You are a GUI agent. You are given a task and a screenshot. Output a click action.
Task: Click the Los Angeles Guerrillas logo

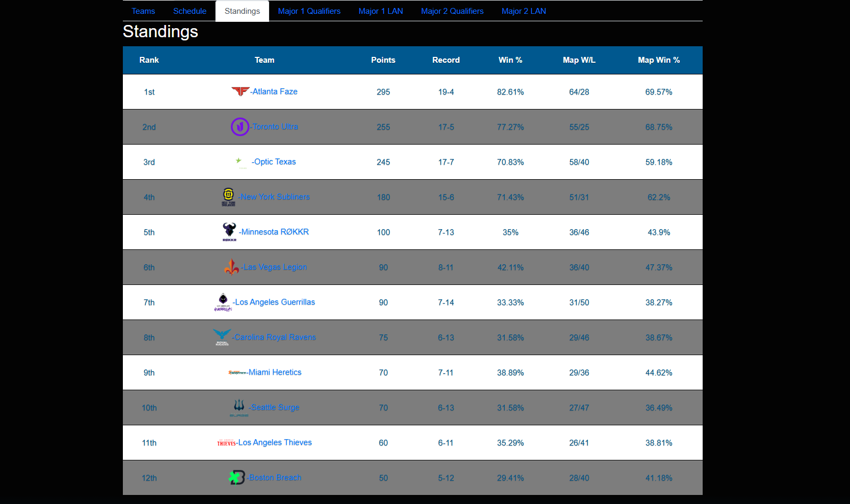pos(223,302)
